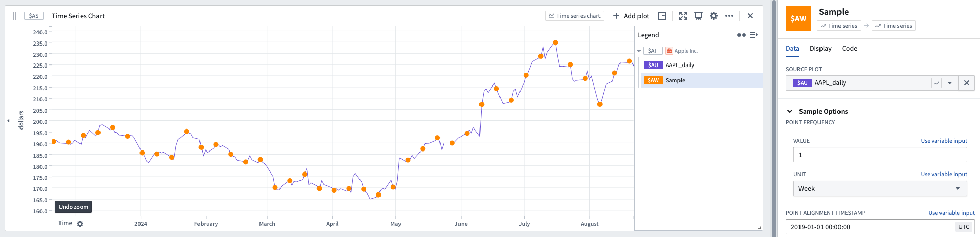Viewport: 980px width, 237px height.
Task: Click Undo zoom
Action: point(73,207)
